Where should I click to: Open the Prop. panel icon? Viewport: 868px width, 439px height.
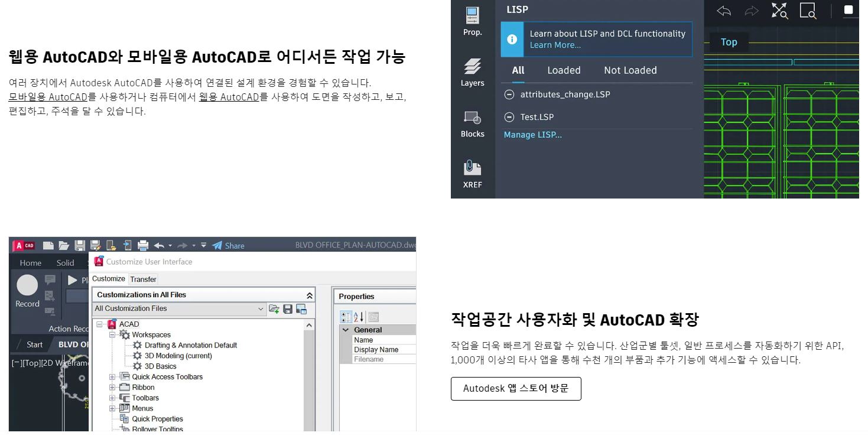point(472,15)
